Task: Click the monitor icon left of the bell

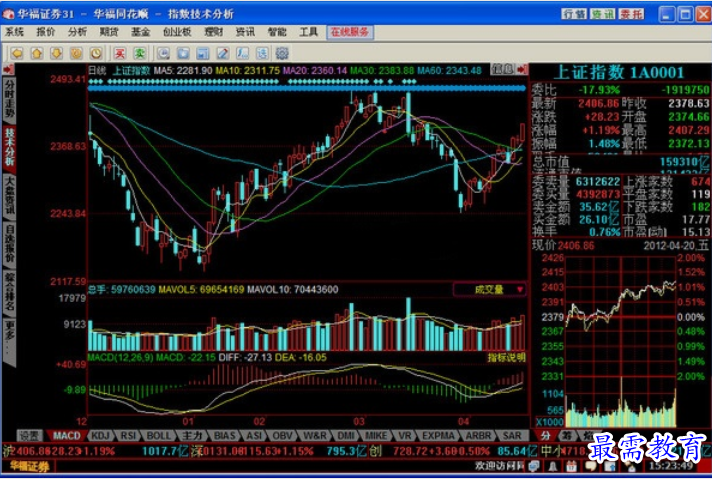Action: pyautogui.click(x=534, y=466)
